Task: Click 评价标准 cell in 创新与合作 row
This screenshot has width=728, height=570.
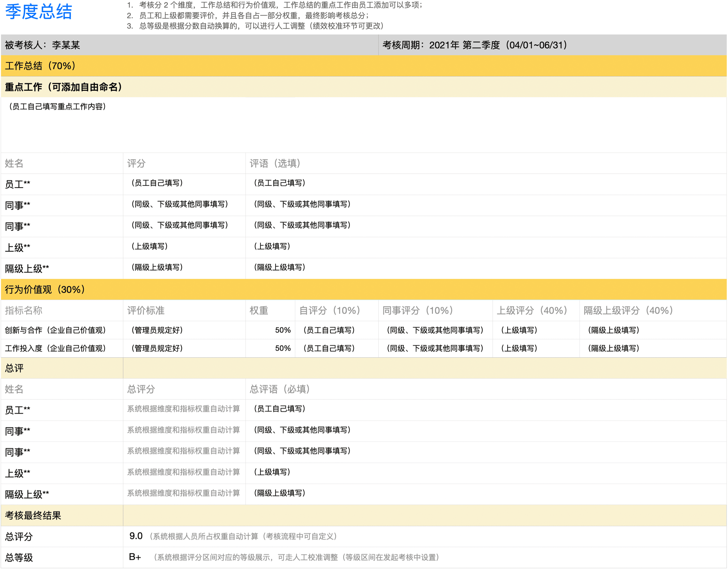Action: pos(184,330)
